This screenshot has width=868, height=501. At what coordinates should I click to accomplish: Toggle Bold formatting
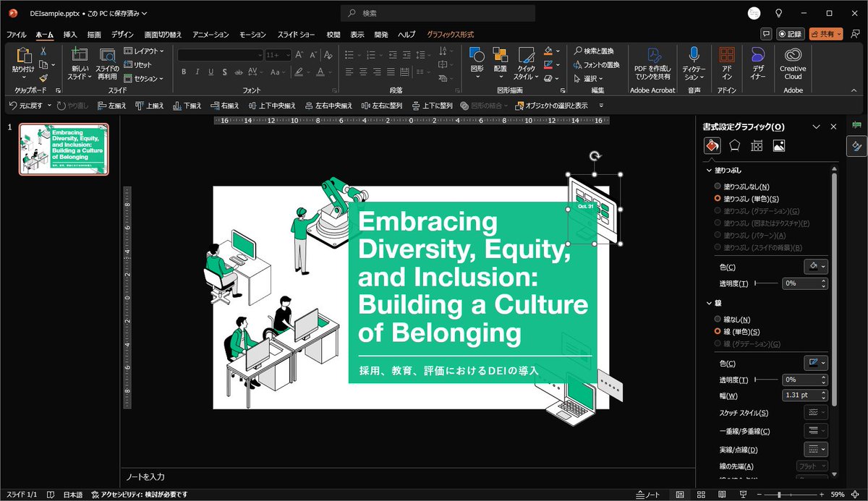184,72
